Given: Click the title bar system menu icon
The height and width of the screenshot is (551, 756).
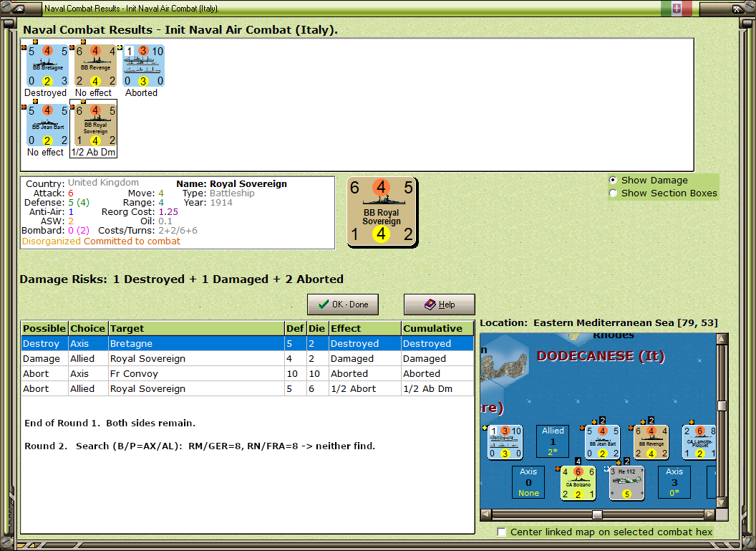Looking at the screenshot, I should pos(19,8).
